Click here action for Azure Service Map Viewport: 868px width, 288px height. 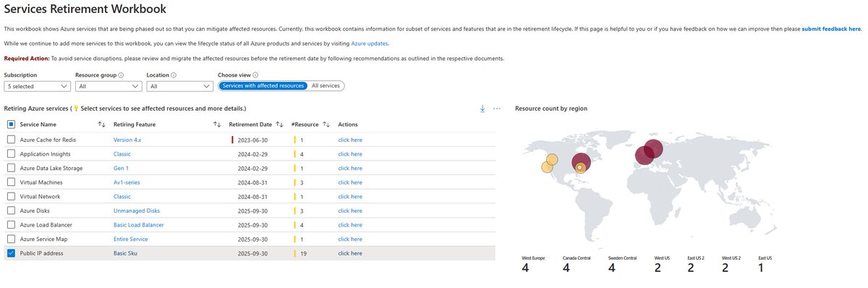click(x=350, y=239)
